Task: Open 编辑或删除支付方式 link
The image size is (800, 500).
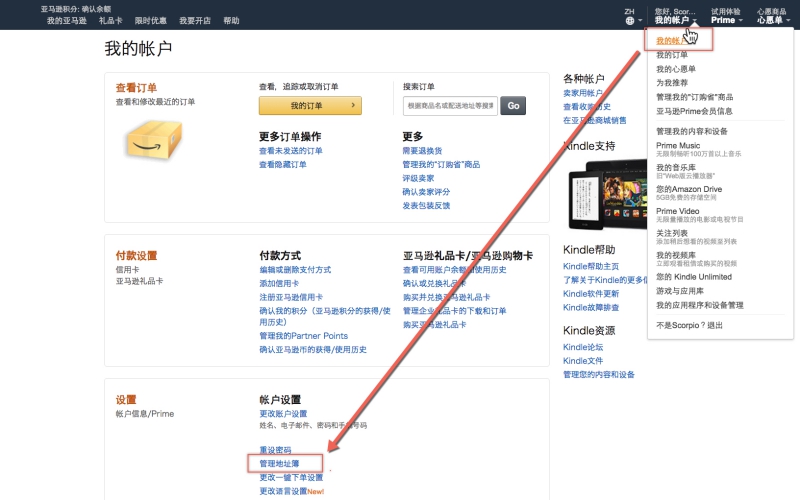Action: [x=295, y=270]
